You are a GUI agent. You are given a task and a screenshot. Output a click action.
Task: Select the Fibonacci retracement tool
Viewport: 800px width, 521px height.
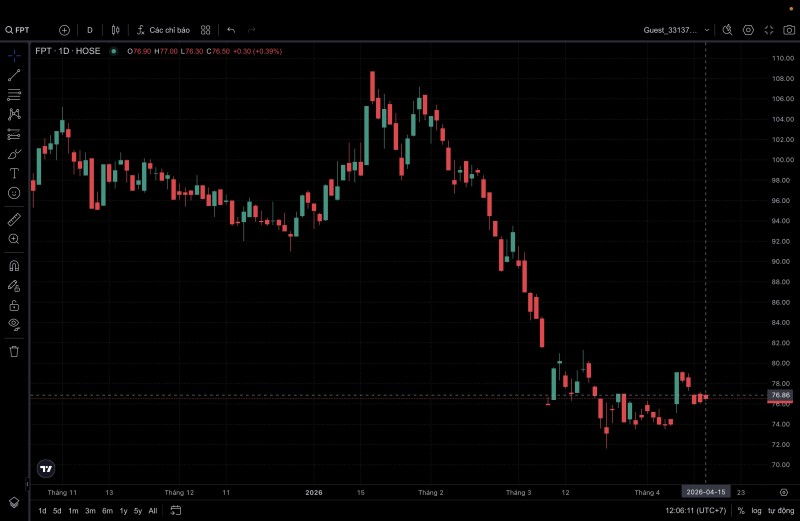(14, 95)
